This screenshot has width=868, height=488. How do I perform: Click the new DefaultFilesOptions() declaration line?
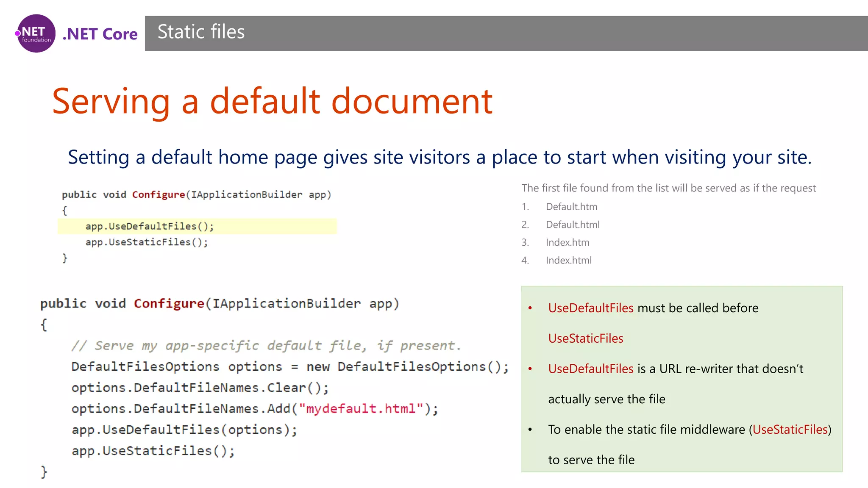pos(290,367)
